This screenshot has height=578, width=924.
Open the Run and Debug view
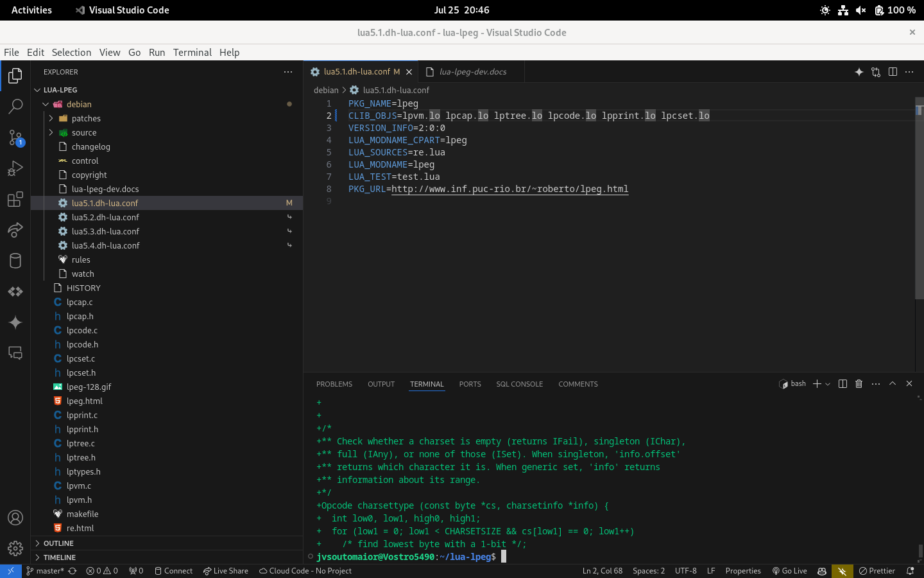point(15,168)
